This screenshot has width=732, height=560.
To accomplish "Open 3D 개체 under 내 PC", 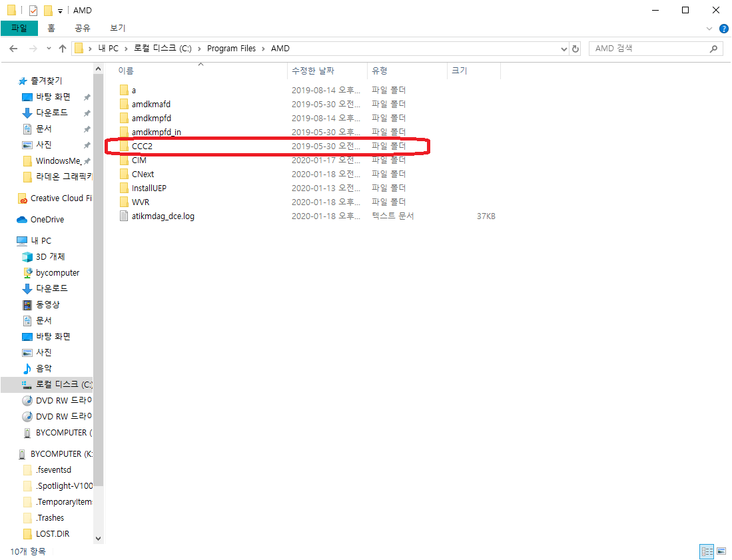I will pyautogui.click(x=50, y=256).
